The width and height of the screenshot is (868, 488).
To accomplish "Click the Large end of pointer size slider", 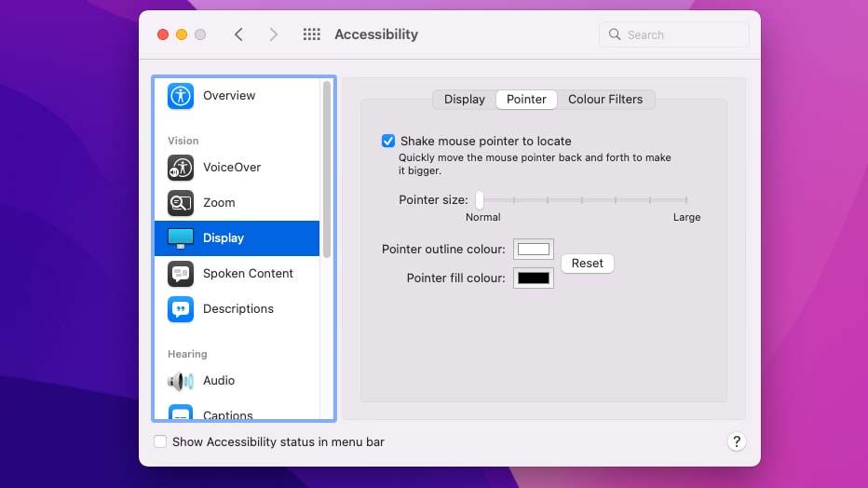I will tap(686, 199).
